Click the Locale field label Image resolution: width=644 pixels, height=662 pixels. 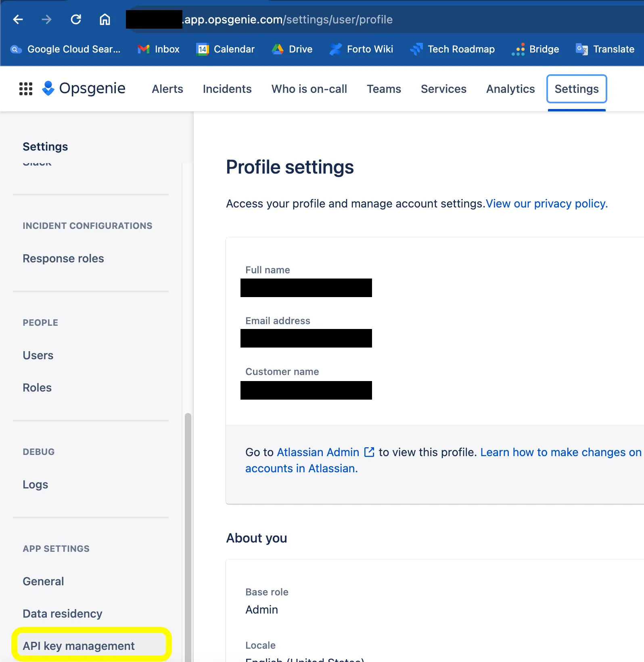click(x=260, y=645)
